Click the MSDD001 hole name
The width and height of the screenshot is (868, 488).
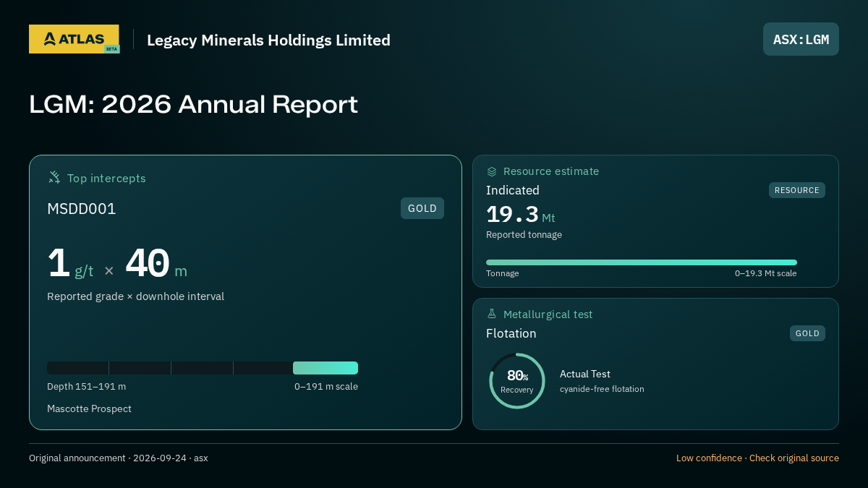81,209
